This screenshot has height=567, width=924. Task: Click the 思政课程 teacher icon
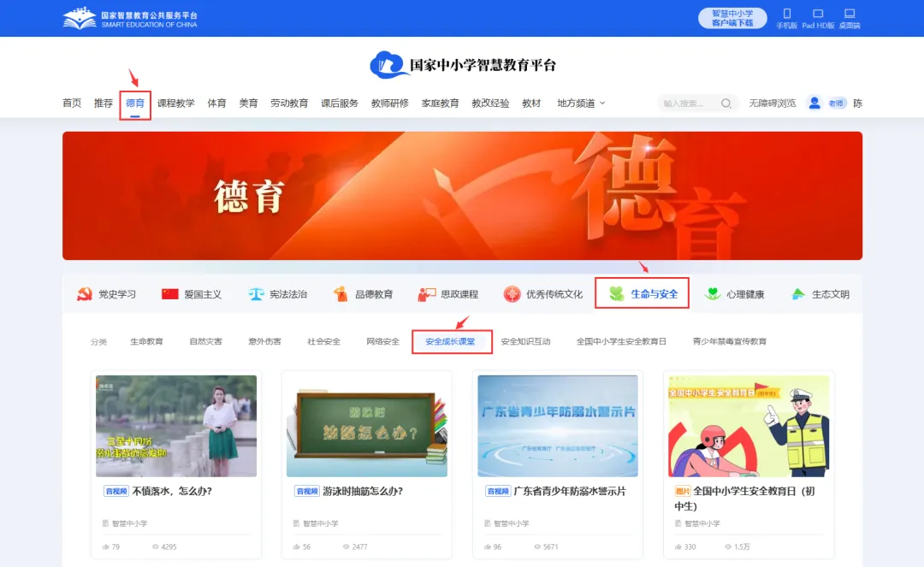(426, 294)
